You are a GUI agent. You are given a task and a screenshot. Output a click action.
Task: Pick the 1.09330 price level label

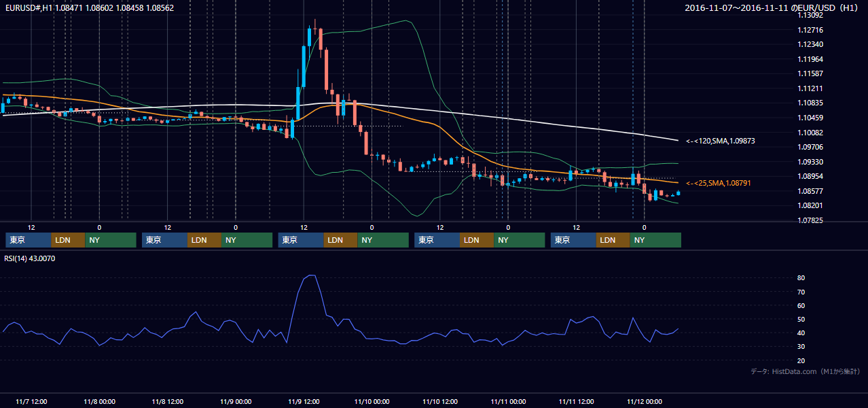[x=810, y=162]
